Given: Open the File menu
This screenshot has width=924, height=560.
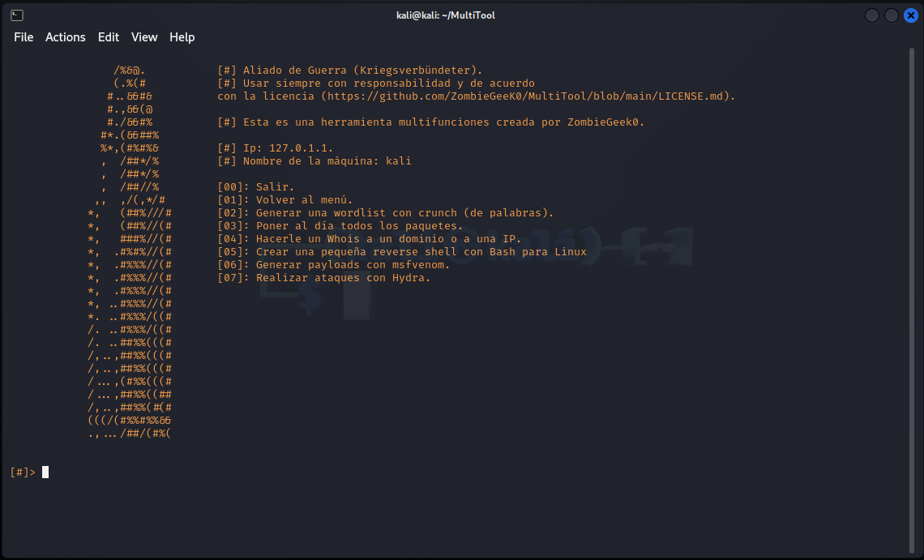Looking at the screenshot, I should tap(24, 37).
